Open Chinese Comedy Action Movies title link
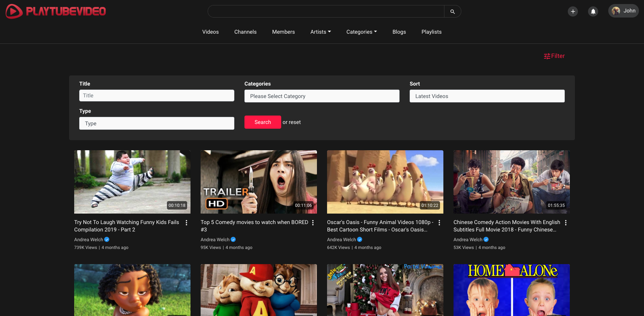This screenshot has height=316, width=644. pos(507,226)
